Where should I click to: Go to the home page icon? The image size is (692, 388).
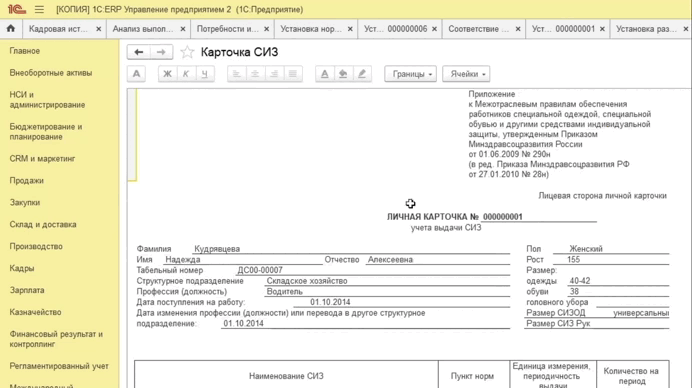click(11, 29)
